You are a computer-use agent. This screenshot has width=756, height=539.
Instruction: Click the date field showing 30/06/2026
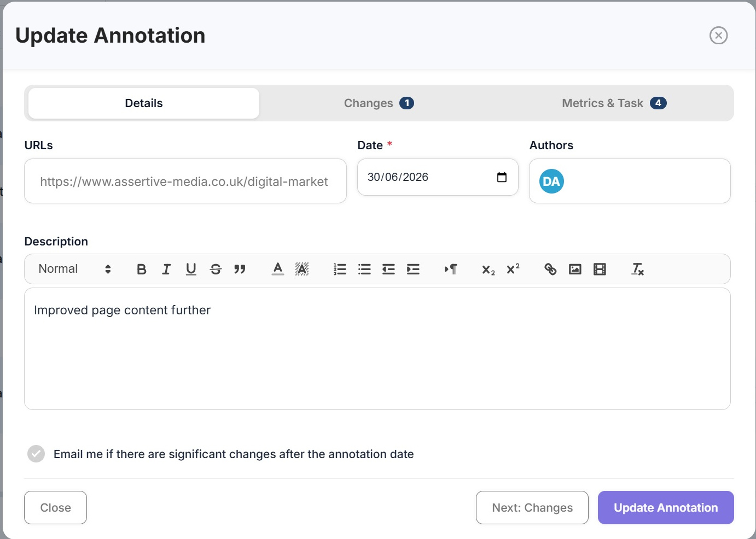click(x=438, y=177)
